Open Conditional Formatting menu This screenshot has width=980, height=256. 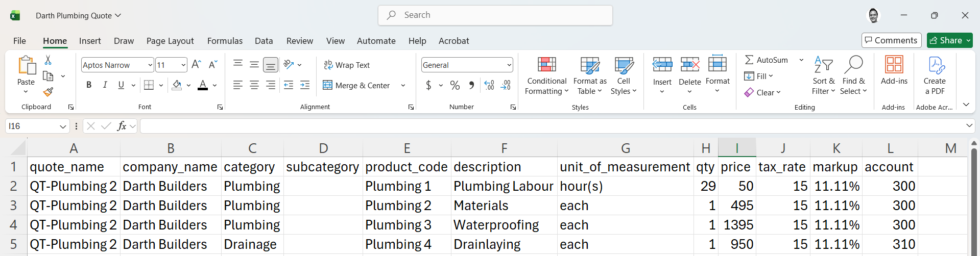[546, 76]
